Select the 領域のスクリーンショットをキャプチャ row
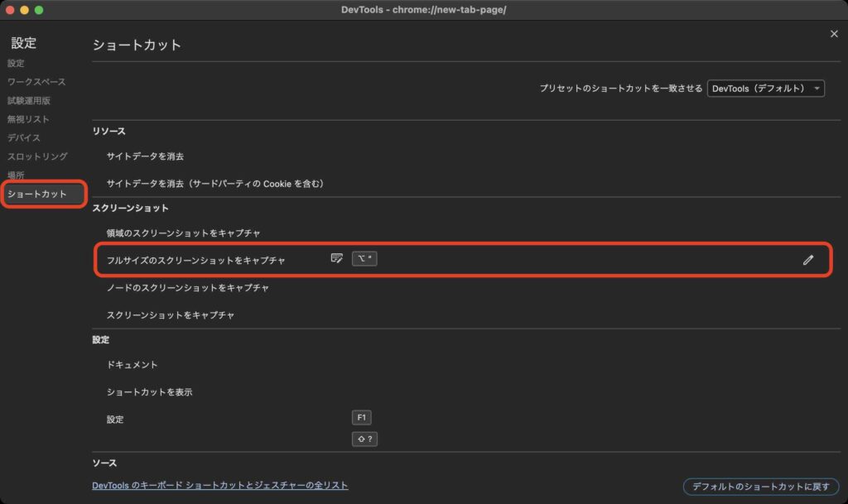848x504 pixels. [183, 233]
